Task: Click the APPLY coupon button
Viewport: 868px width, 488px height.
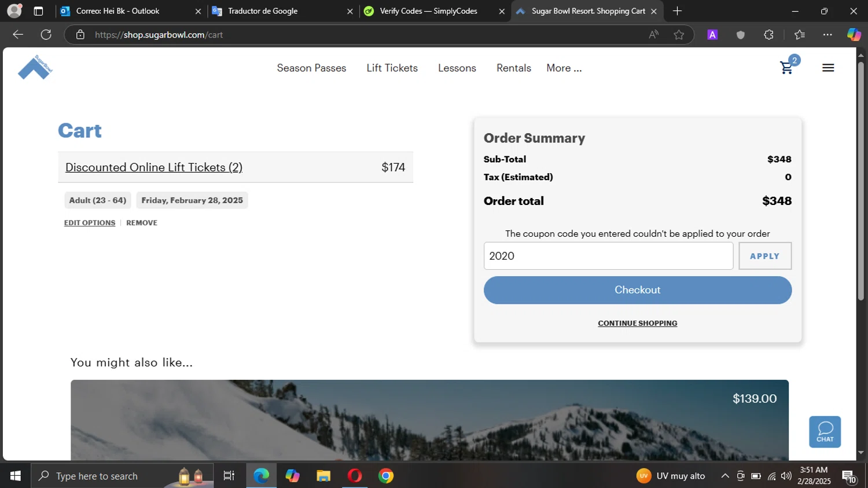Action: (765, 256)
